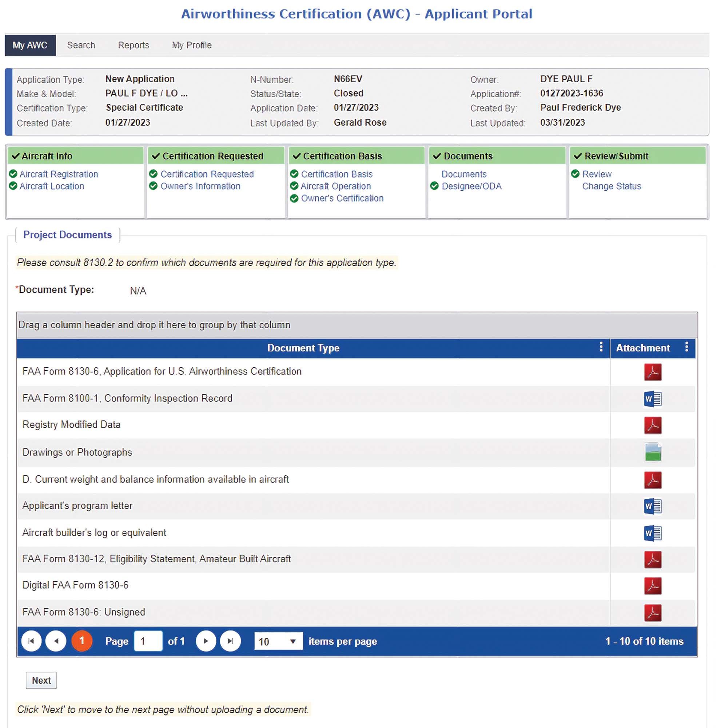The width and height of the screenshot is (717, 728).
Task: Open PDF attachment for Digital FAA Form 8130-6
Action: click(653, 586)
